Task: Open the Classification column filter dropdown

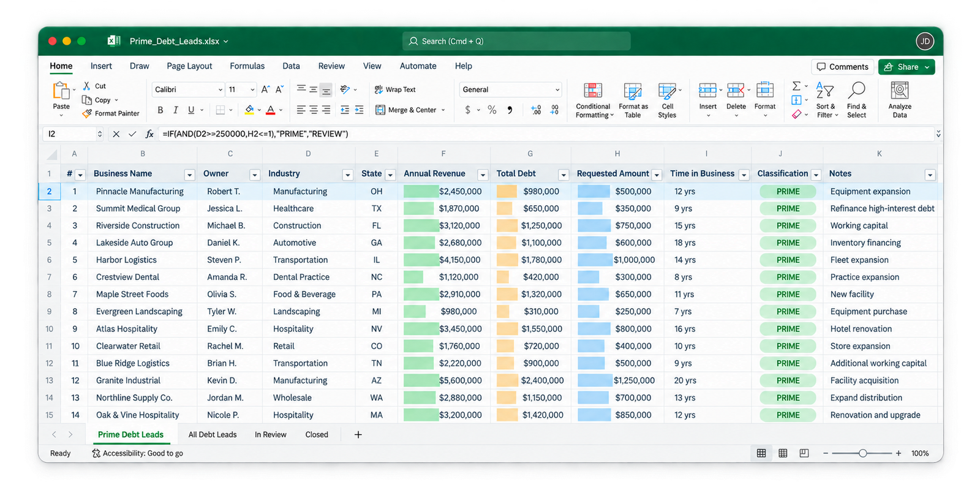Action: [816, 175]
